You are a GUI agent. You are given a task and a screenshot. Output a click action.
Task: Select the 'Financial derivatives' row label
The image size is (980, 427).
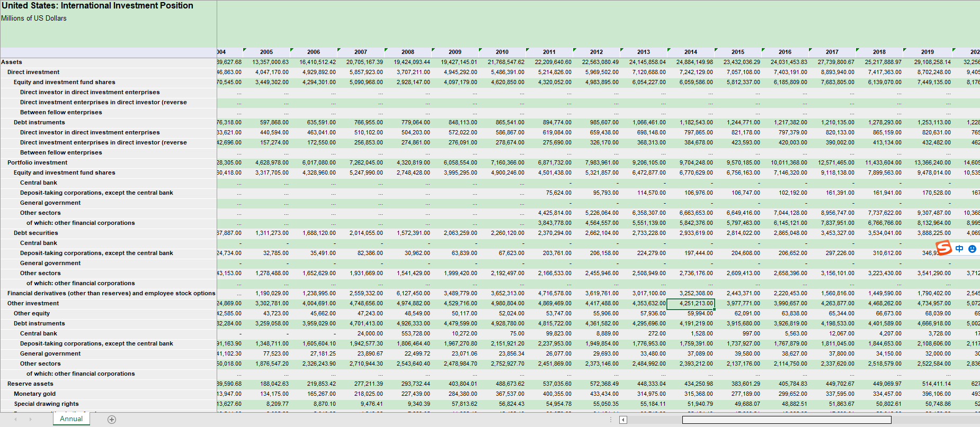coord(111,293)
